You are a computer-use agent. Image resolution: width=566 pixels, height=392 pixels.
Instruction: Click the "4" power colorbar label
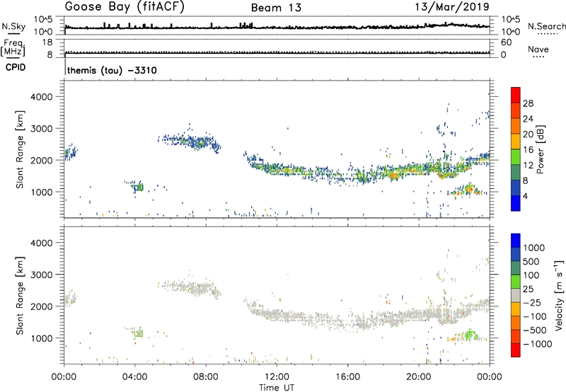coord(525,197)
